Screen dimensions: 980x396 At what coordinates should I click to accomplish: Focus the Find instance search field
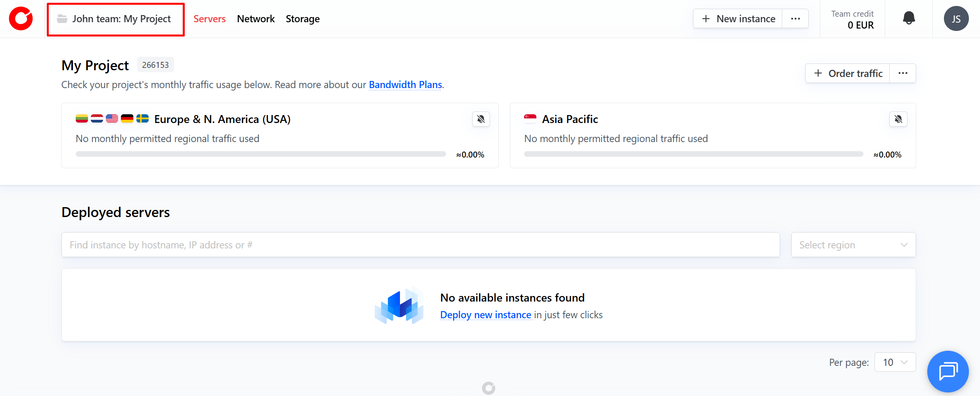(x=420, y=245)
